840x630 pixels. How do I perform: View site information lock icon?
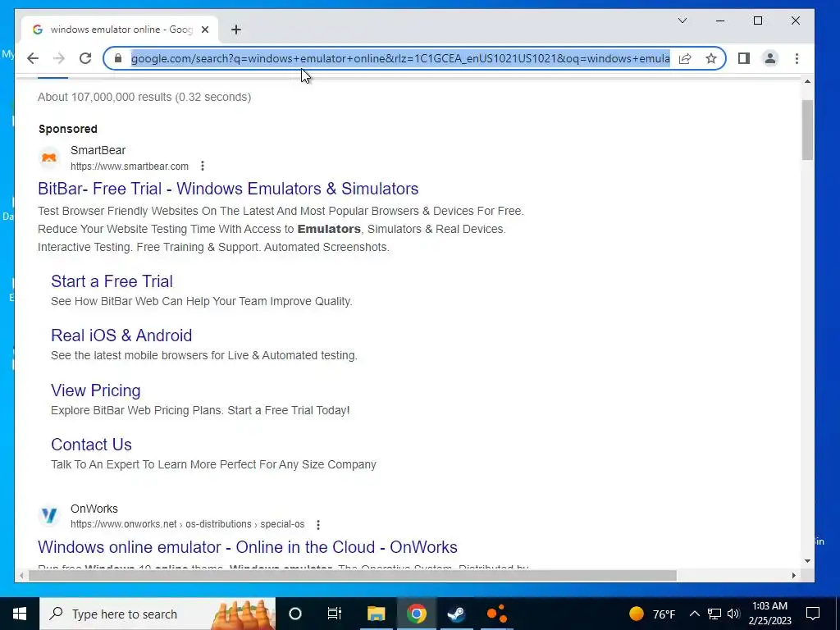click(x=118, y=58)
